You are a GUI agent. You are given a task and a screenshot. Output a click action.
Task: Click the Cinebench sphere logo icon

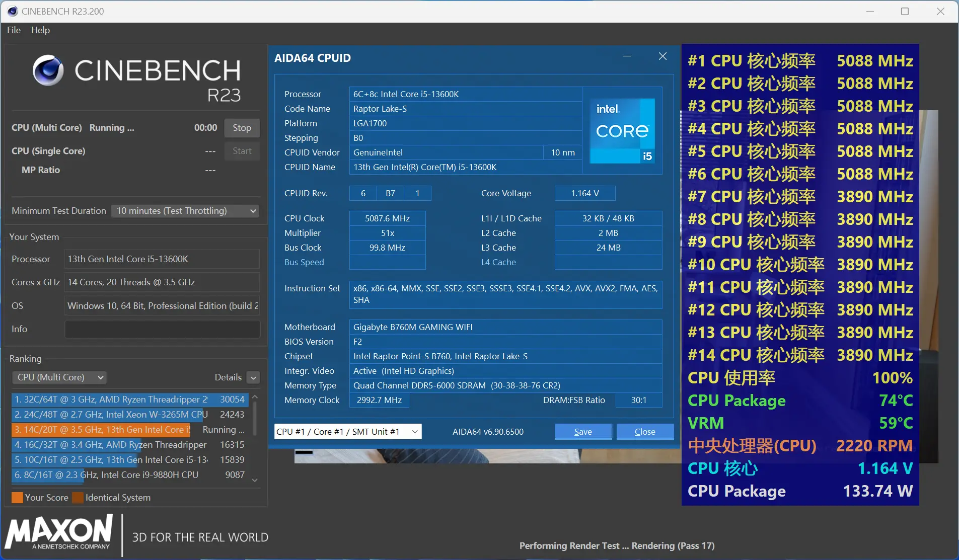(x=48, y=70)
